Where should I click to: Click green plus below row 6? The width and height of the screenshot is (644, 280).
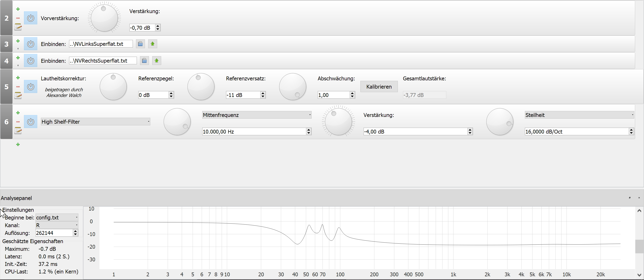pyautogui.click(x=18, y=144)
